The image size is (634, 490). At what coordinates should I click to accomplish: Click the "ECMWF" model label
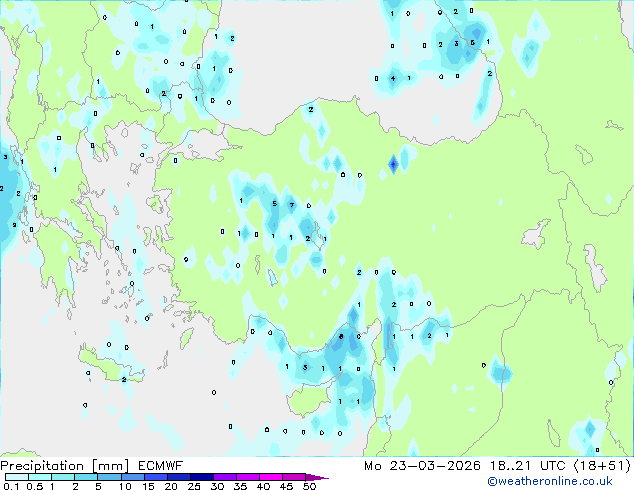tap(161, 466)
